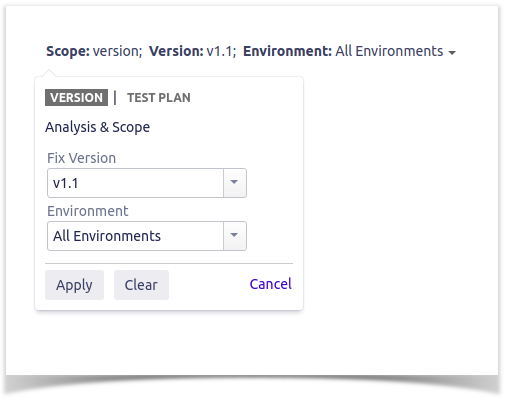
Task: Click the Clear button
Action: pos(141,285)
